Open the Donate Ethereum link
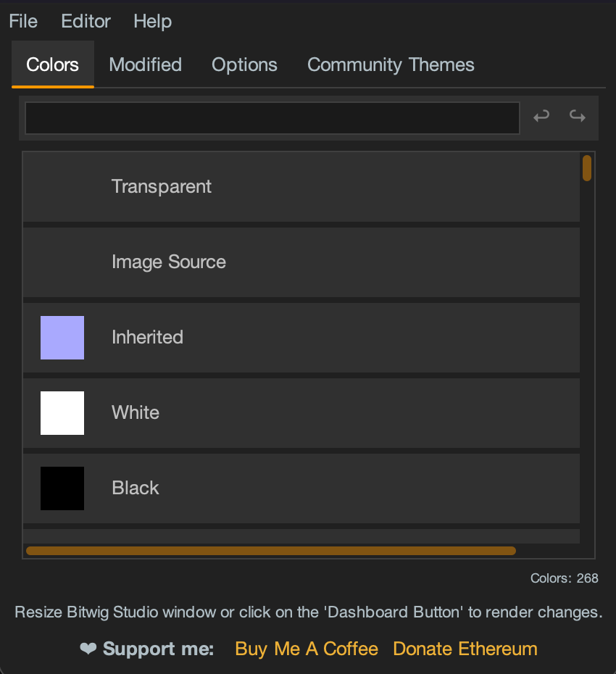Image resolution: width=616 pixels, height=674 pixels. coord(465,649)
